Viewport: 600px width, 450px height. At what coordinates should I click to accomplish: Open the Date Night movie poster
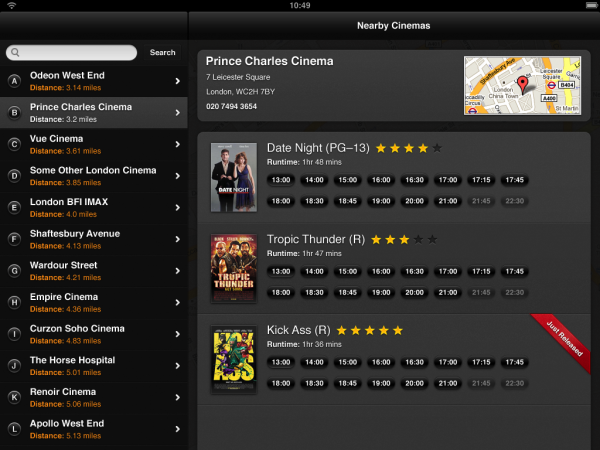click(x=234, y=177)
